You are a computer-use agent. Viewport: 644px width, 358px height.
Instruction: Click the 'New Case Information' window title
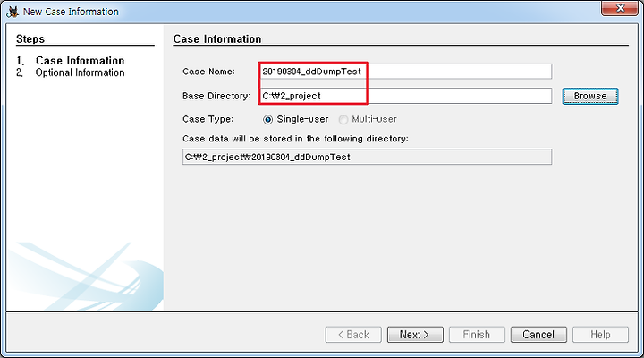71,12
